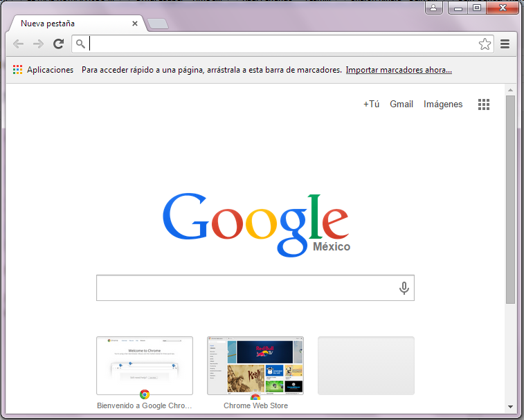This screenshot has width=524, height=420.
Task: Click the Chrome Web Store caption text
Action: 255,405
